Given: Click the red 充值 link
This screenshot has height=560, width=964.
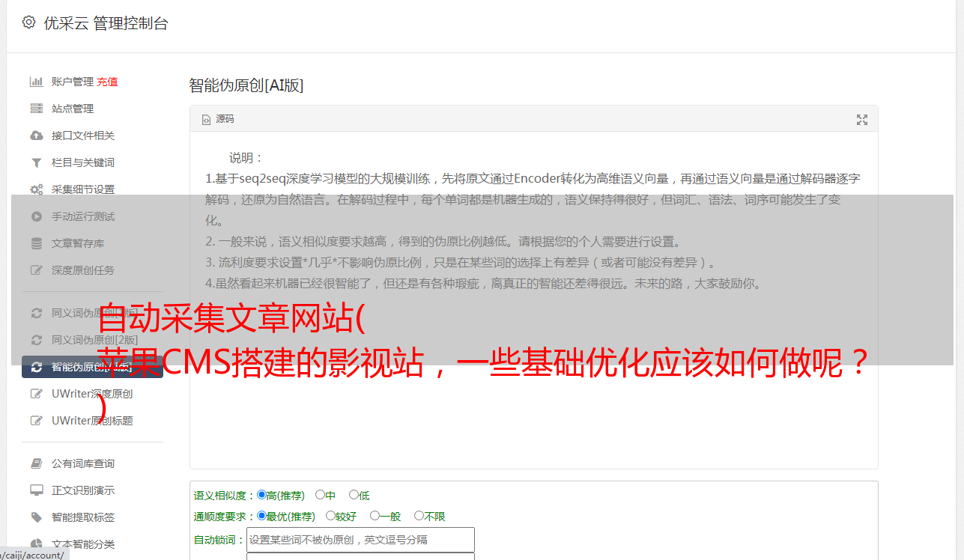Looking at the screenshot, I should (x=107, y=82).
